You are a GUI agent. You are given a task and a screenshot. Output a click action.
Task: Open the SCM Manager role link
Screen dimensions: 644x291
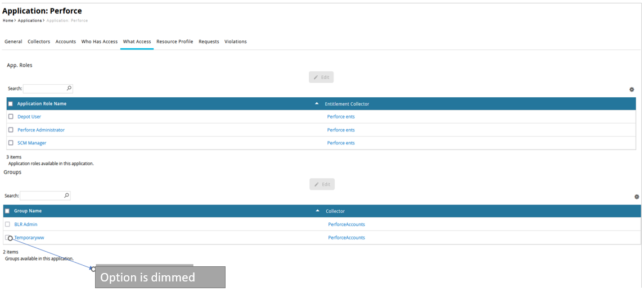[32, 143]
